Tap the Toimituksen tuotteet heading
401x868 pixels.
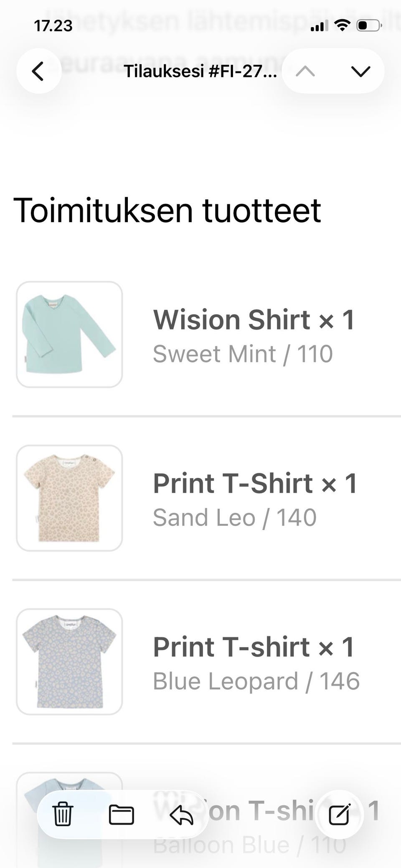tap(167, 210)
